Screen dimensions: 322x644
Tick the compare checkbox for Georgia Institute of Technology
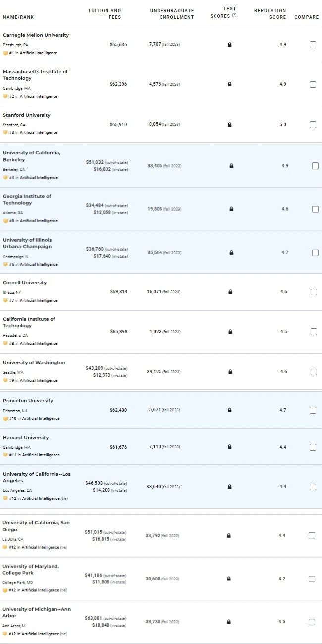315,209
